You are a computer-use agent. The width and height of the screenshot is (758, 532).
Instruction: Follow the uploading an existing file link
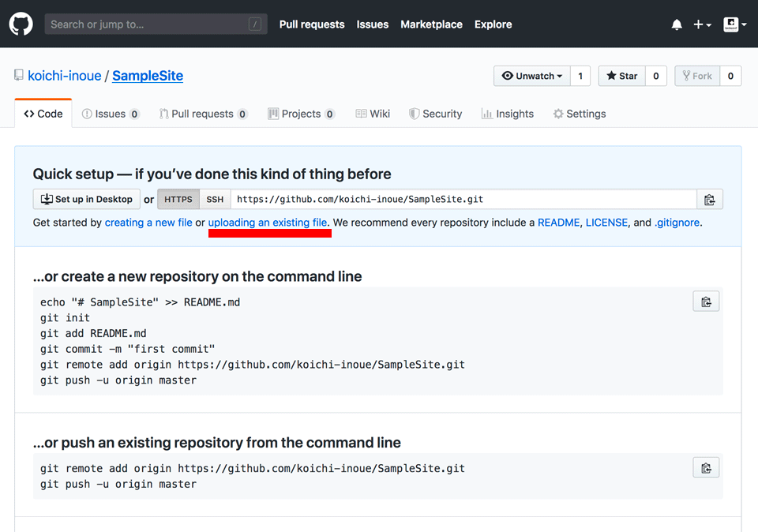[268, 223]
